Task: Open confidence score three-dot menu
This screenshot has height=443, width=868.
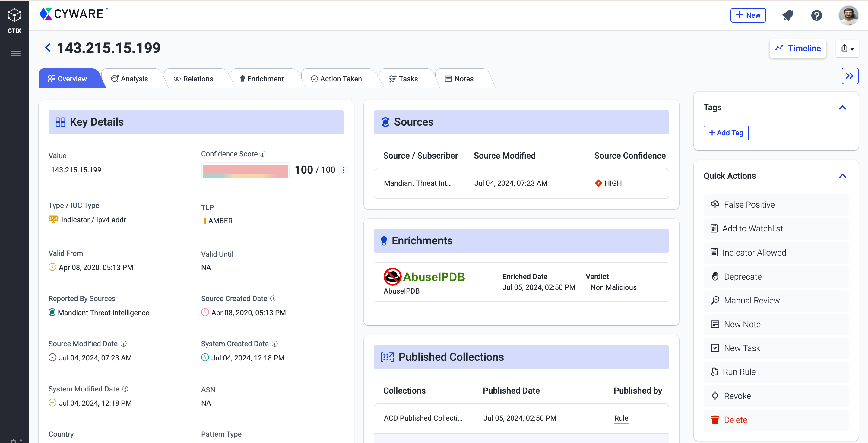Action: coord(343,170)
